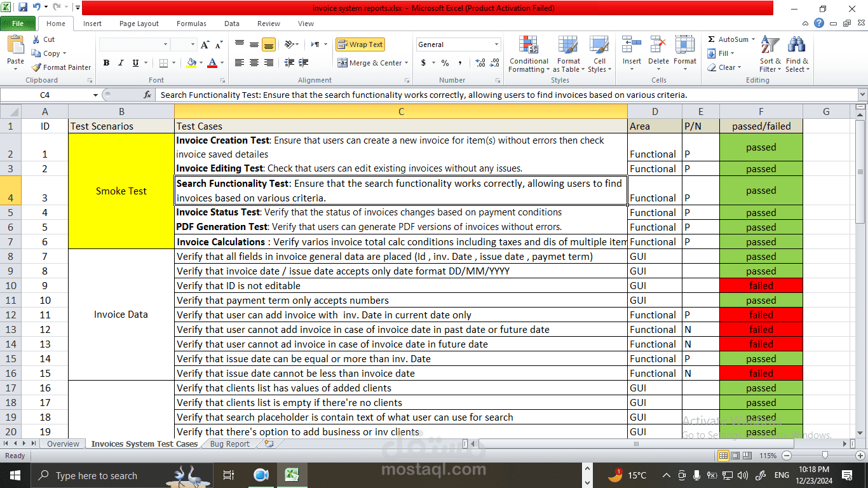Select the red Font Color swatch
Image resolution: width=868 pixels, height=488 pixels.
click(212, 64)
